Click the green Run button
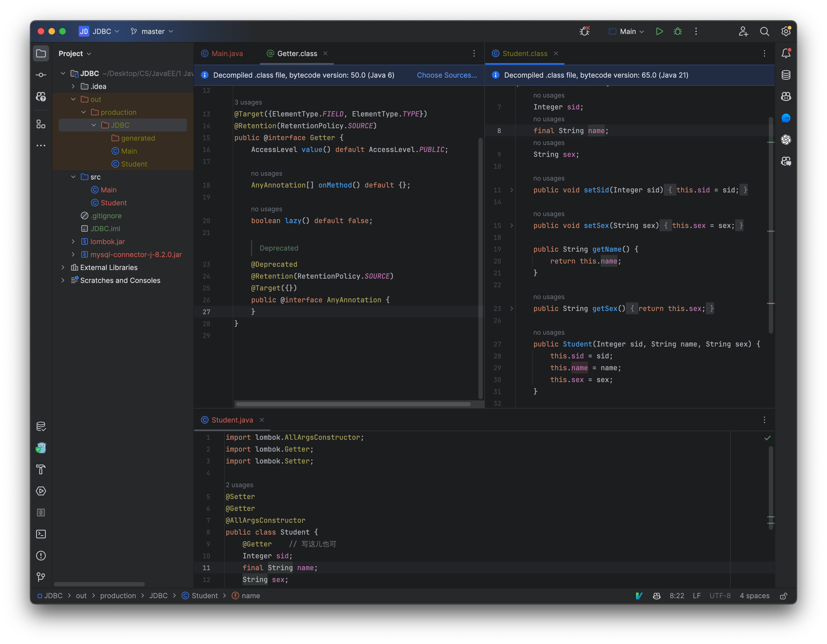 (x=659, y=32)
